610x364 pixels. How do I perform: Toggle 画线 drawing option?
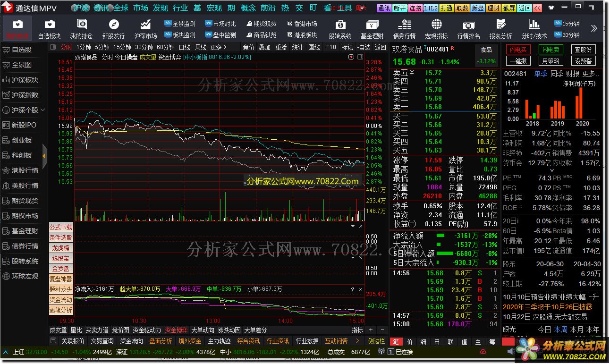click(314, 47)
